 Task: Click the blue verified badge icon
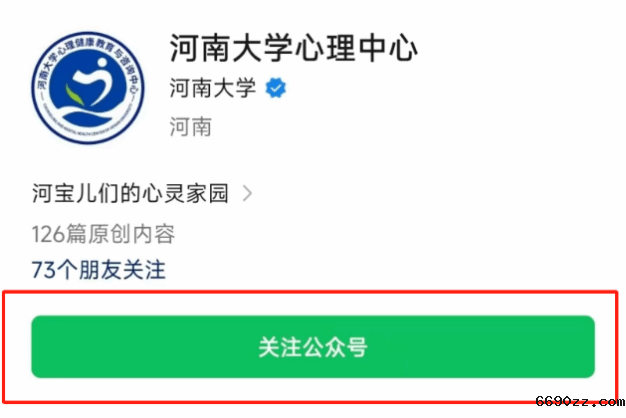click(x=276, y=88)
